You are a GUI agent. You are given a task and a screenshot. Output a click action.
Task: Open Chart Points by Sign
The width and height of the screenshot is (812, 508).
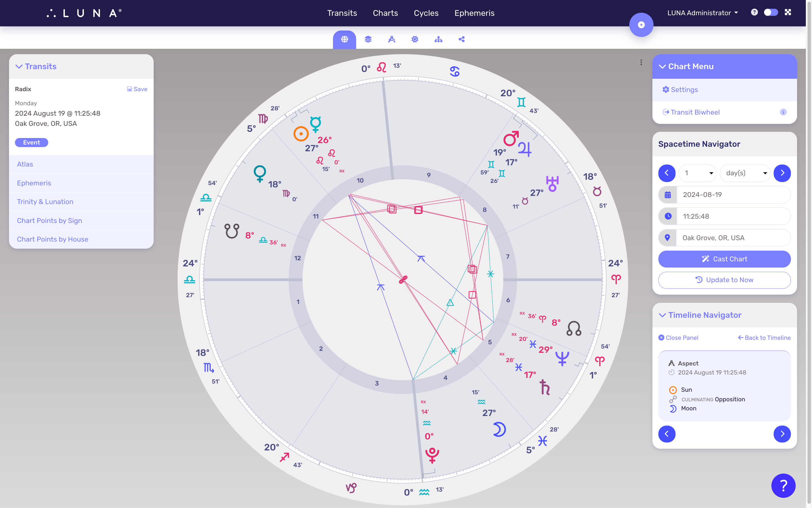[x=81, y=220]
